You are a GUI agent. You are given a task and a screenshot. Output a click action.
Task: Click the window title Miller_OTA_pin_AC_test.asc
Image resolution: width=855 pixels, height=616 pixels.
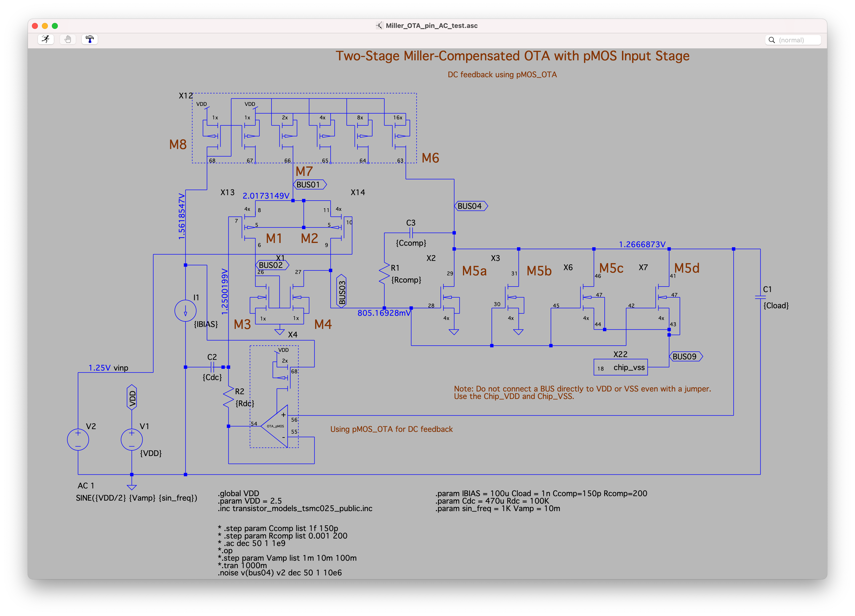coord(431,26)
